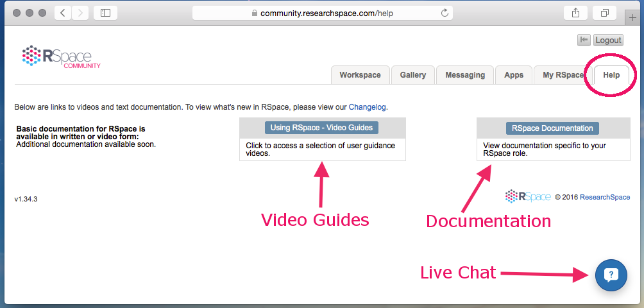The image size is (644, 308).
Task: Reload the page with refresh icon
Action: tap(445, 13)
